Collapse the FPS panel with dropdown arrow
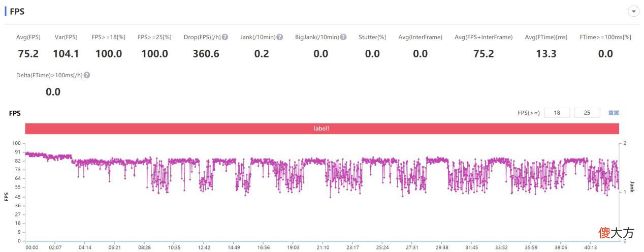 coord(633,11)
